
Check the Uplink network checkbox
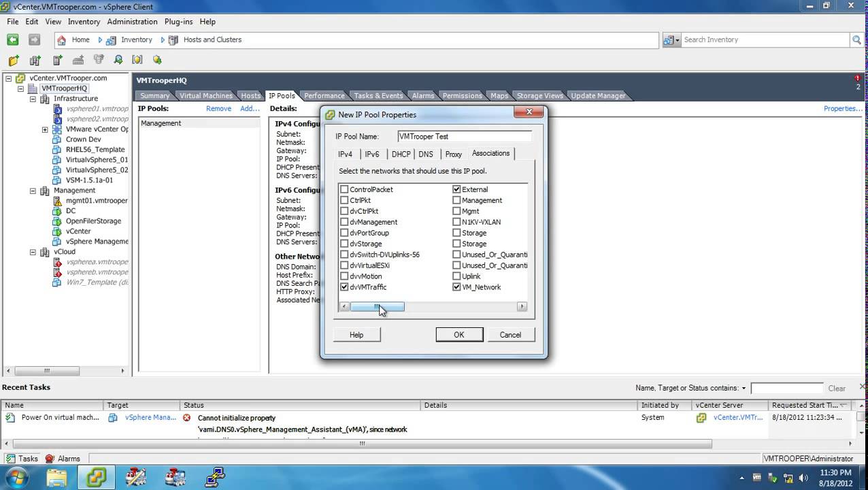pyautogui.click(x=456, y=276)
